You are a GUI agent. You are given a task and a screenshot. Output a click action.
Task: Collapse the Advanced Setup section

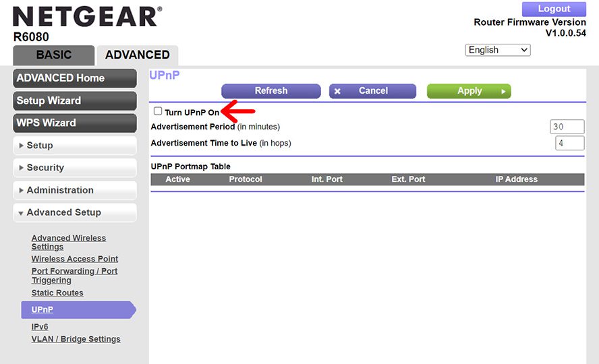(74, 212)
